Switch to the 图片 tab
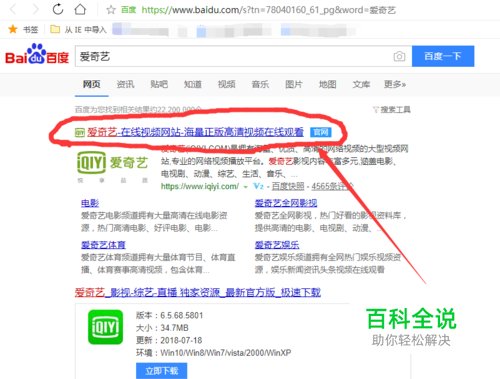Viewport: 500px width, 379px height. [294, 84]
